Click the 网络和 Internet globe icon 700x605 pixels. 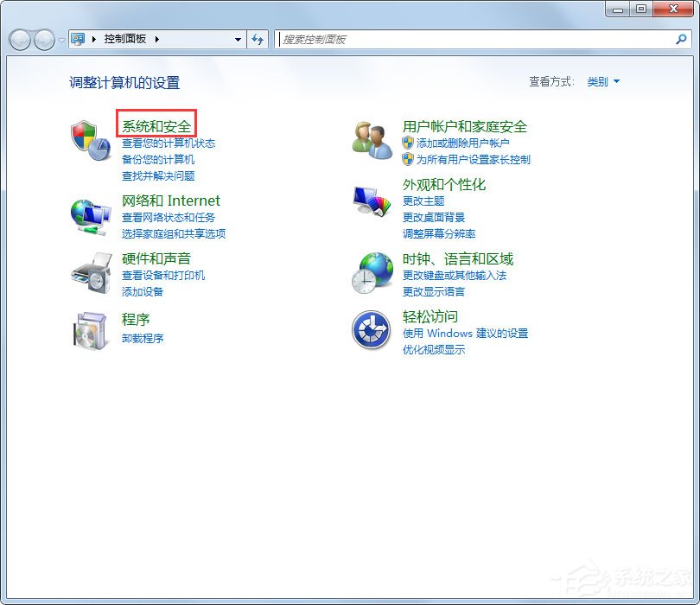[89, 213]
